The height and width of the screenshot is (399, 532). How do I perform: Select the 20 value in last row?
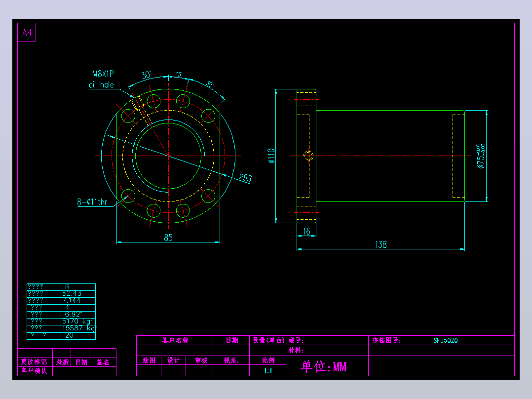[69, 335]
